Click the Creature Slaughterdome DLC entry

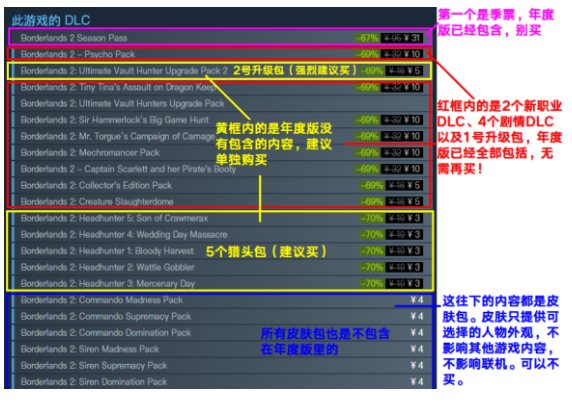pyautogui.click(x=221, y=201)
